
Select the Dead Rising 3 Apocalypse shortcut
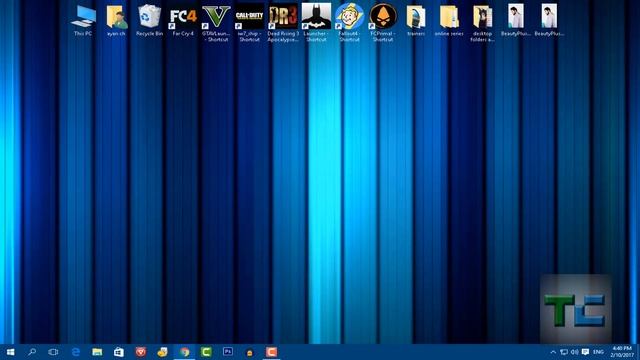click(x=283, y=23)
